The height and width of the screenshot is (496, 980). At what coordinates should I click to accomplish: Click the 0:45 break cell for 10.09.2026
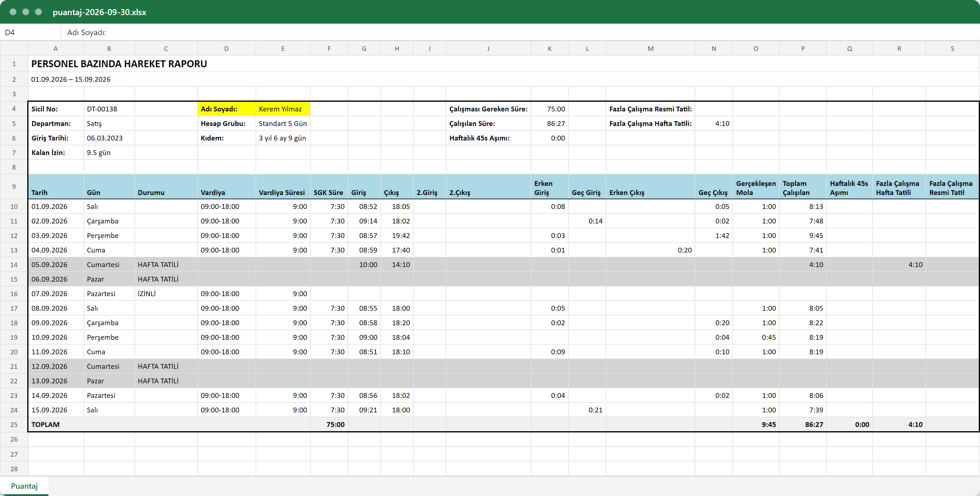[x=756, y=337]
